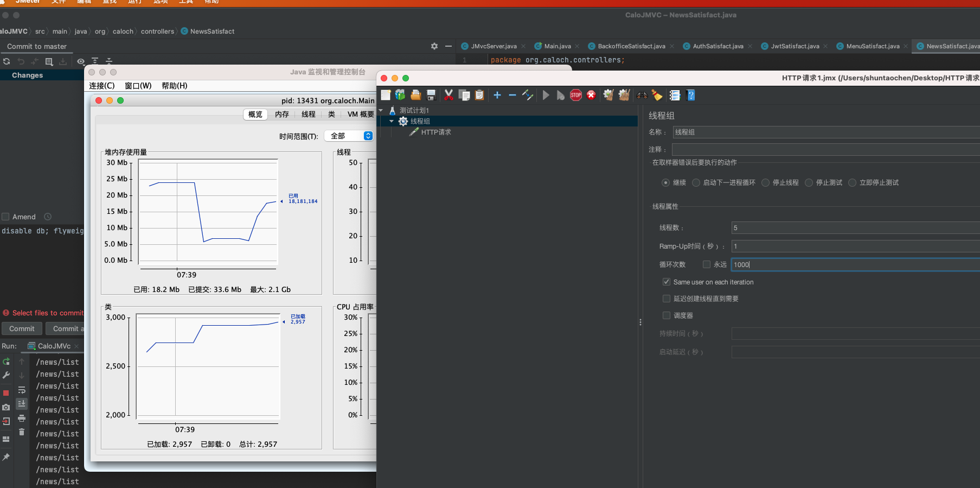Collapse the 测试计划1 tree node
980x488 pixels.
[381, 110]
